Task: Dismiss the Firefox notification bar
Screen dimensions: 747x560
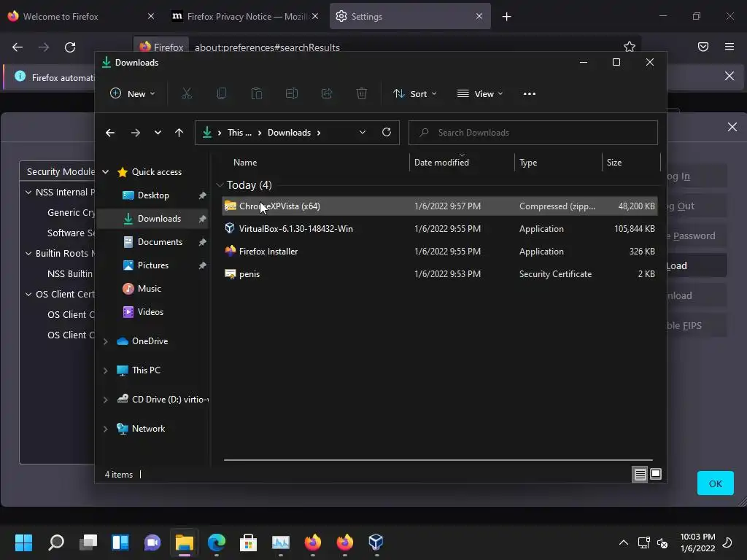Action: [x=729, y=76]
